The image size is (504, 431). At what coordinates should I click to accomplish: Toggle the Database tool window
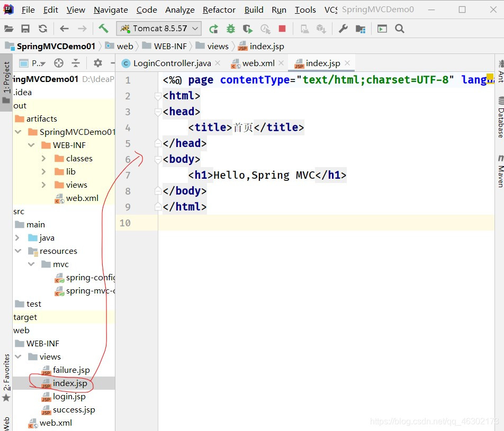500,117
